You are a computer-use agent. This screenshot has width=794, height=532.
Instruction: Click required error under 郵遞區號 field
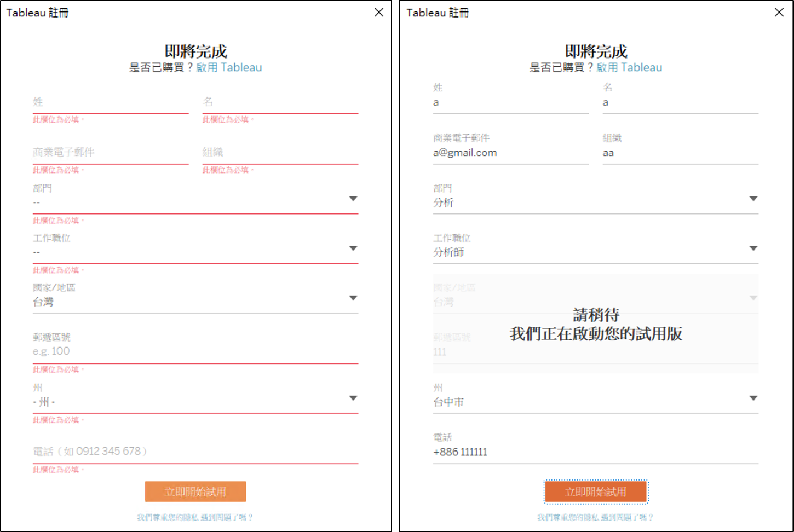point(59,369)
